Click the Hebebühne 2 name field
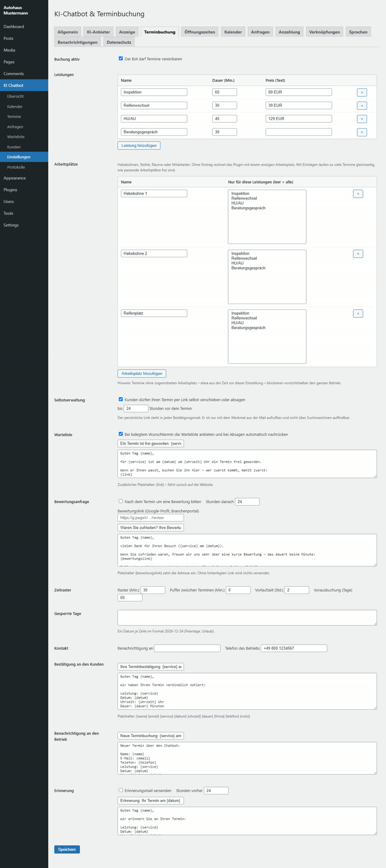386x868 pixels. pyautogui.click(x=154, y=253)
